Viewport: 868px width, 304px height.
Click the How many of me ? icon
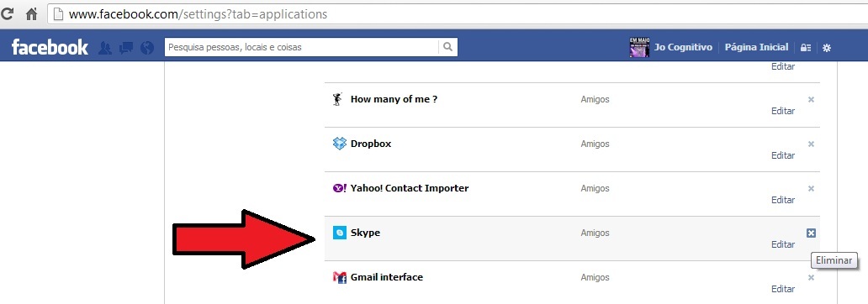pos(337,99)
